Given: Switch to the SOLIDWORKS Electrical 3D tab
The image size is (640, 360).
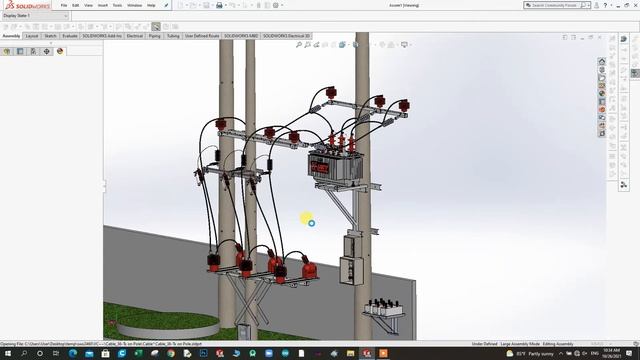Looking at the screenshot, I should click(x=286, y=36).
